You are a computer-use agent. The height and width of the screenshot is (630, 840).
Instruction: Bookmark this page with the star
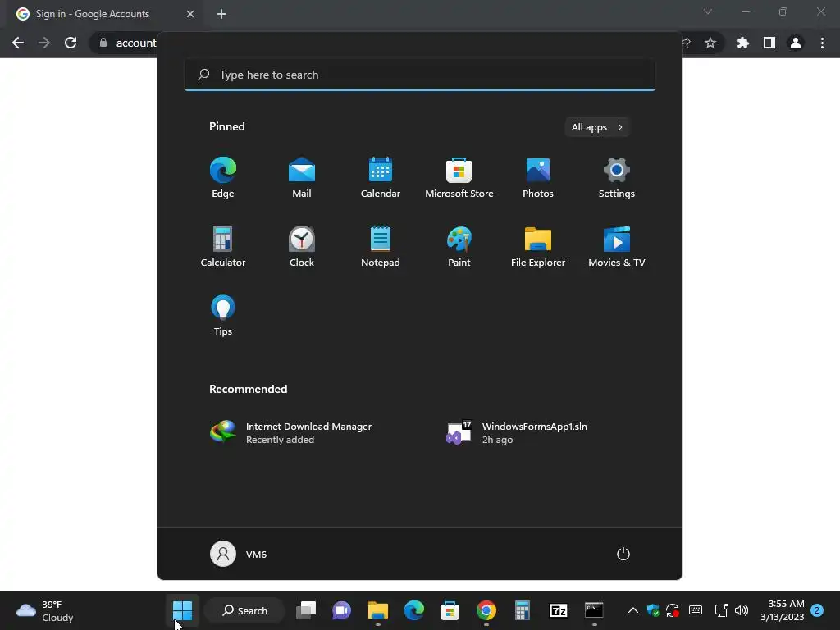710,43
